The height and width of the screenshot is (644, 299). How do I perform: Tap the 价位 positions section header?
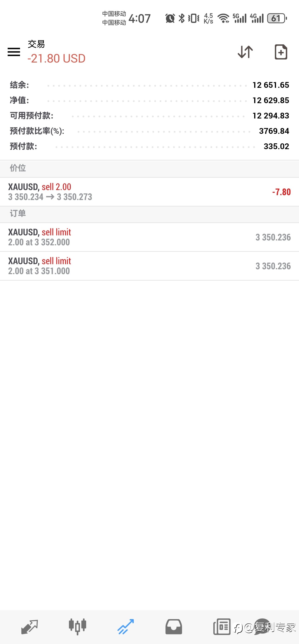point(149,168)
